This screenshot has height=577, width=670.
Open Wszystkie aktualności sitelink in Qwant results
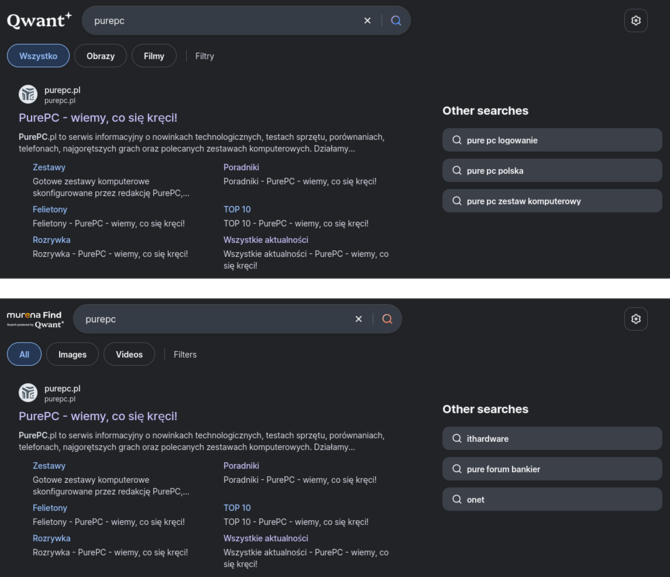(x=266, y=240)
